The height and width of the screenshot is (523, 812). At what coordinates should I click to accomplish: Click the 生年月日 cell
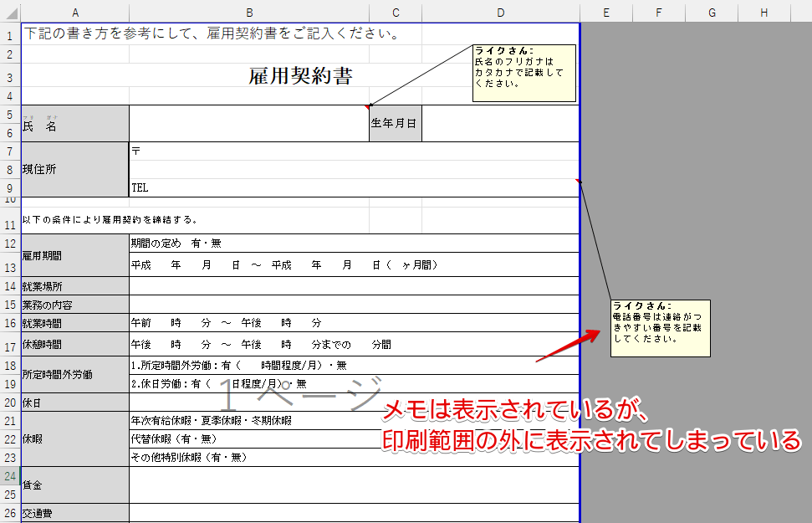coord(394,122)
